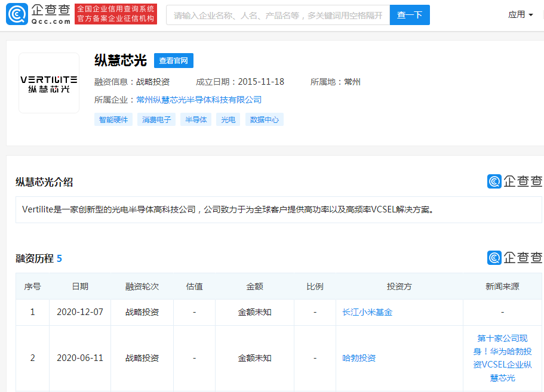Select the 光电 tag
Screen dimensions: 544x392
pos(228,119)
